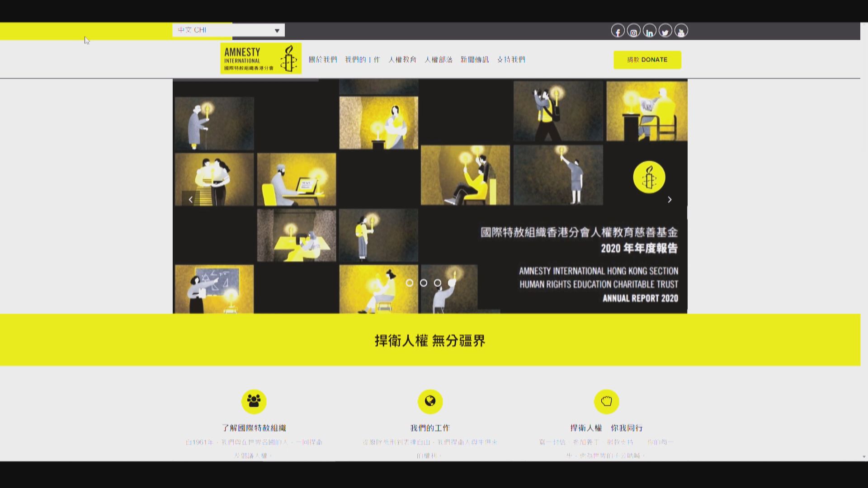Open the YouTube channel icon
The width and height of the screenshot is (868, 488).
[681, 31]
